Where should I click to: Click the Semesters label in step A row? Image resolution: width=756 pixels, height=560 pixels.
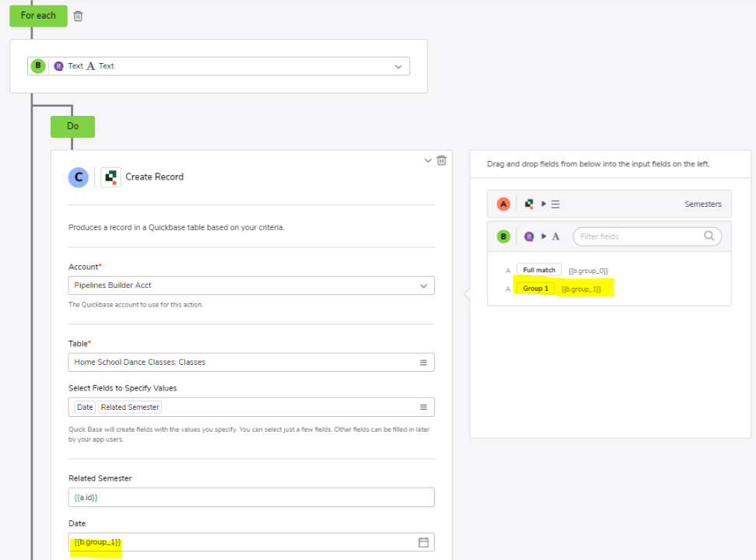coord(703,204)
